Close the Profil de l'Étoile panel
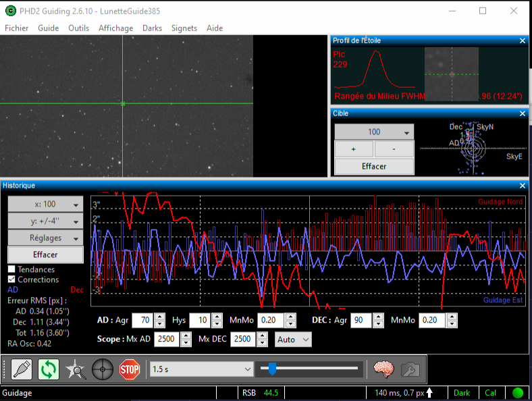The width and height of the screenshot is (532, 401). (522, 41)
